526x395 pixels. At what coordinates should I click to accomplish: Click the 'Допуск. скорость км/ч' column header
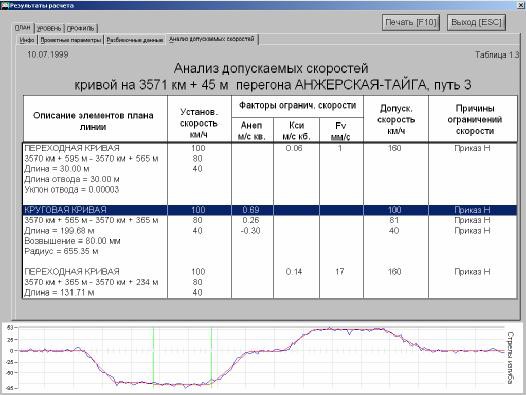(x=396, y=119)
